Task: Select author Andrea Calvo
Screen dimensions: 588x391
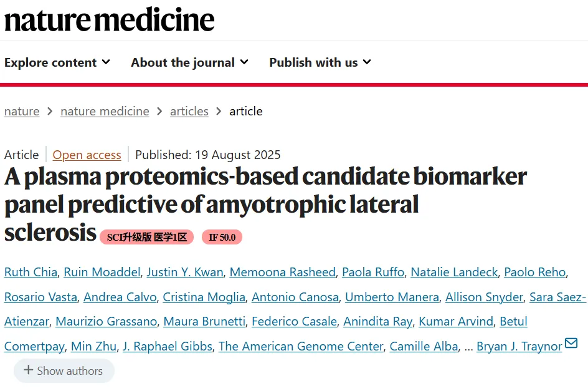Action: [120, 297]
